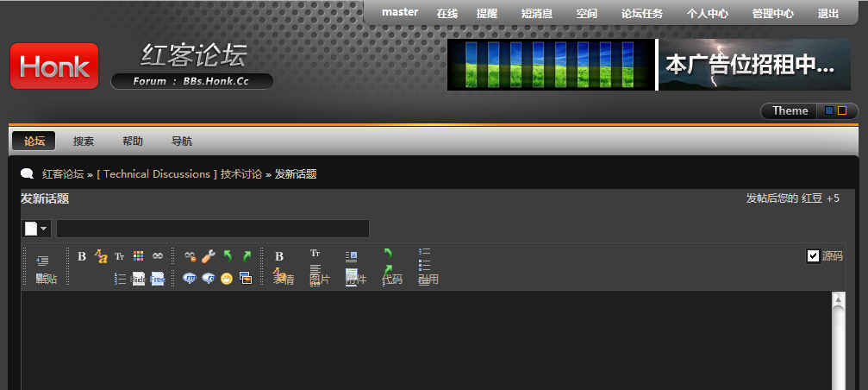Open the 帮助 help tab
The width and height of the screenshot is (868, 390).
click(x=133, y=142)
